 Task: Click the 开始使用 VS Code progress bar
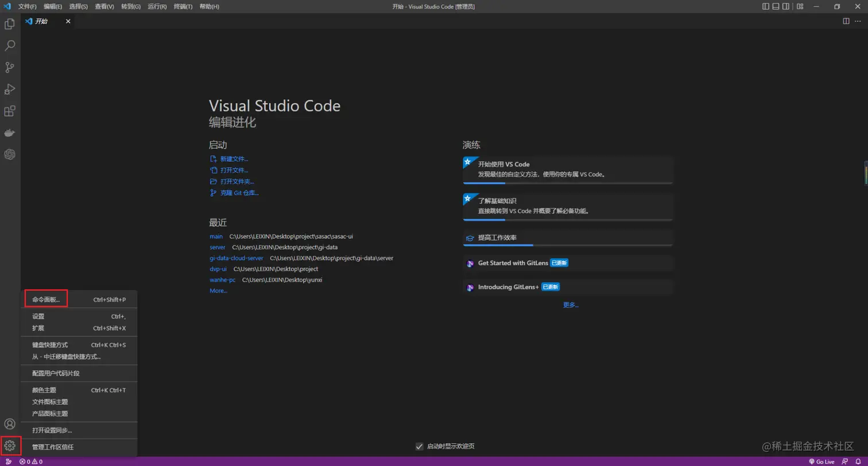(567, 183)
